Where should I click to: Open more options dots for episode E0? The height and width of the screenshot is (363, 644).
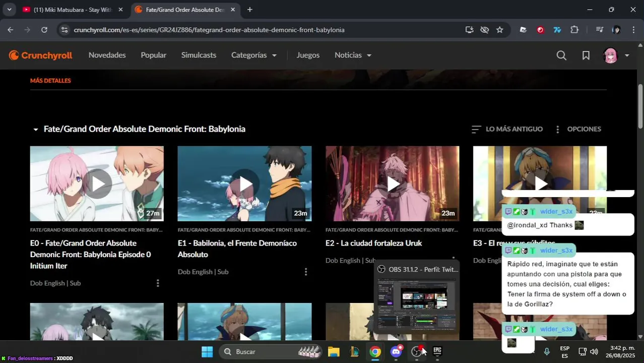[158, 283]
